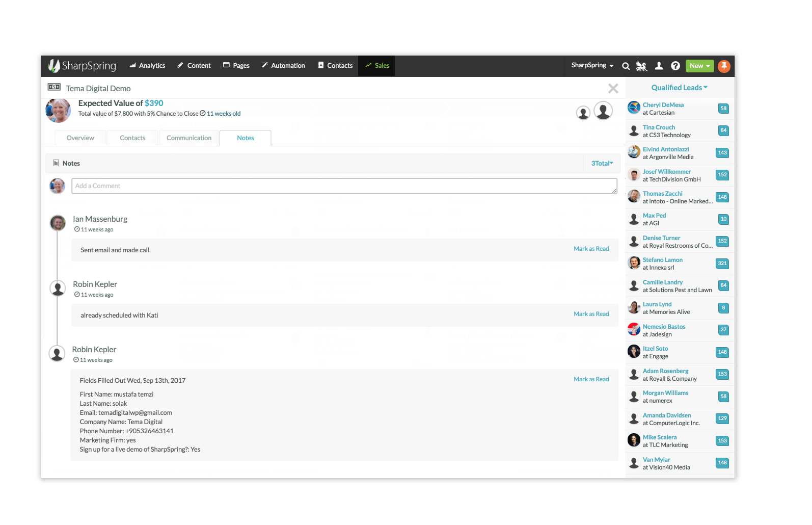Viewport: 812px width, 525px height.
Task: Click Robin Kepler's avatar above 'already scheduled' note
Action: pos(58,288)
